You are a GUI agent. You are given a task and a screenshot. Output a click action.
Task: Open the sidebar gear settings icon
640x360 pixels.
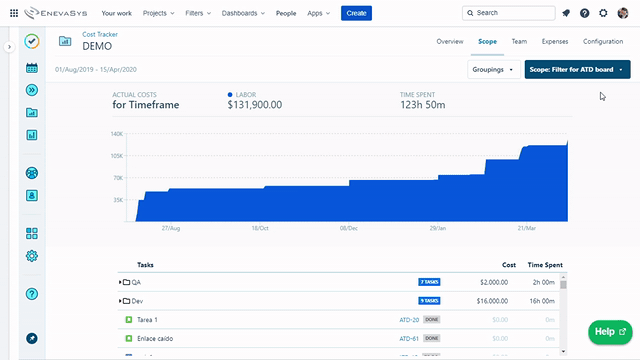pyautogui.click(x=32, y=256)
